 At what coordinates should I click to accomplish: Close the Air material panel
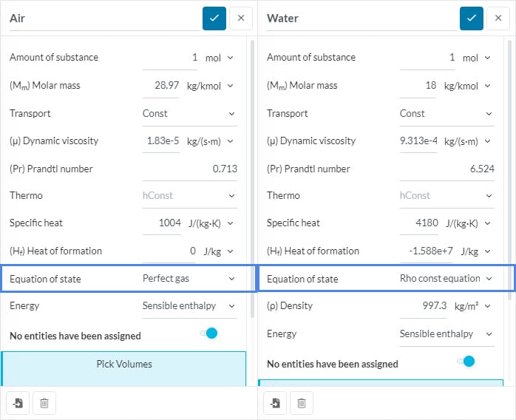(x=241, y=18)
